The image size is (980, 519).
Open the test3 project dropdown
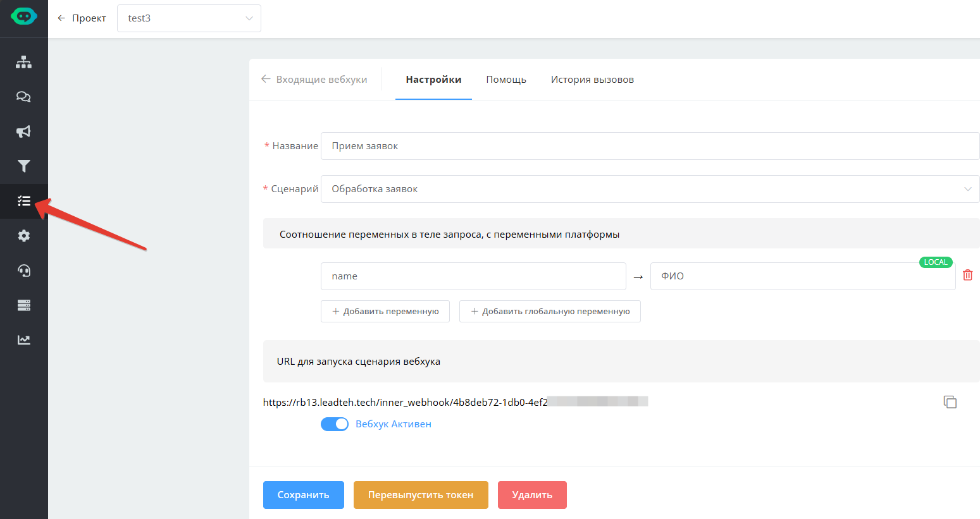point(189,18)
